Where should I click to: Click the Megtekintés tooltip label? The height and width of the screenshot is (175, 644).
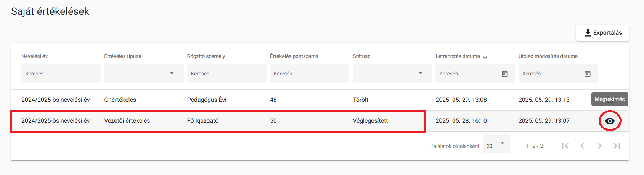(610, 99)
